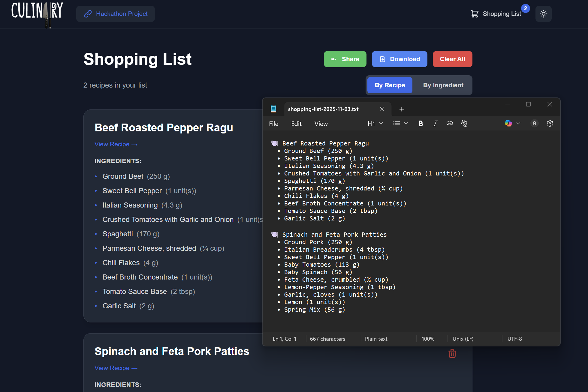Add a new Notepad tab
Image resolution: width=588 pixels, height=392 pixels.
pos(402,109)
